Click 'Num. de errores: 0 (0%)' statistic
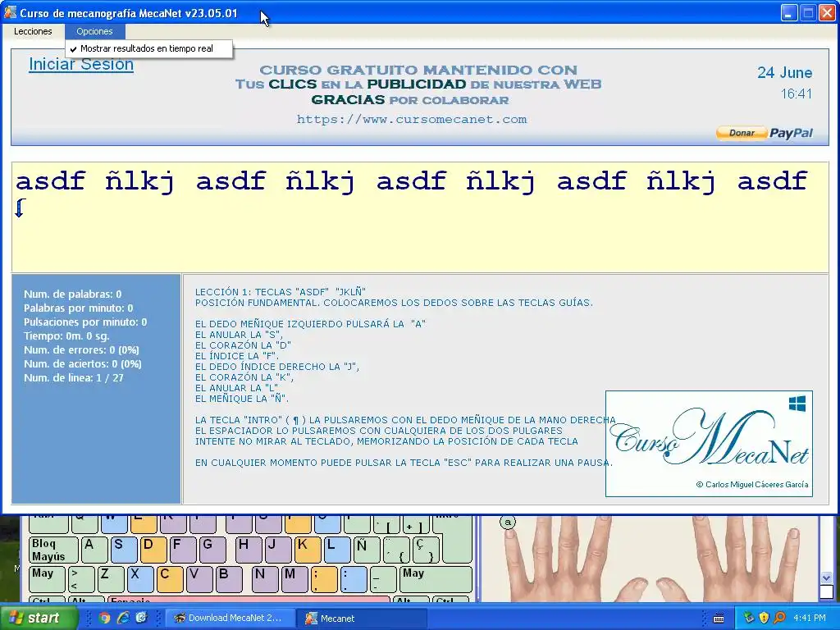This screenshot has height=630, width=840. pos(81,349)
